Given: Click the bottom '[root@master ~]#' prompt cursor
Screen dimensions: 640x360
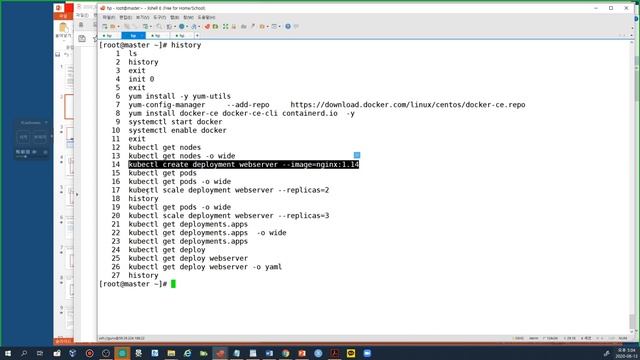Looking at the screenshot, I should (173, 284).
